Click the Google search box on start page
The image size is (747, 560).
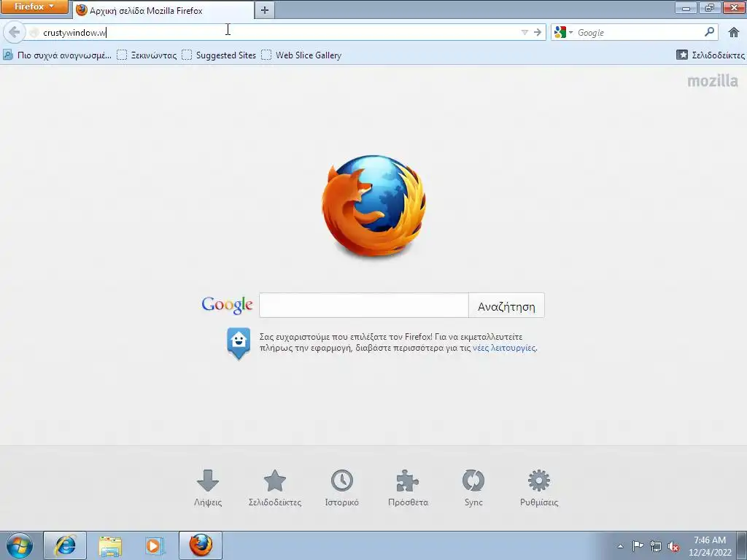tap(364, 306)
